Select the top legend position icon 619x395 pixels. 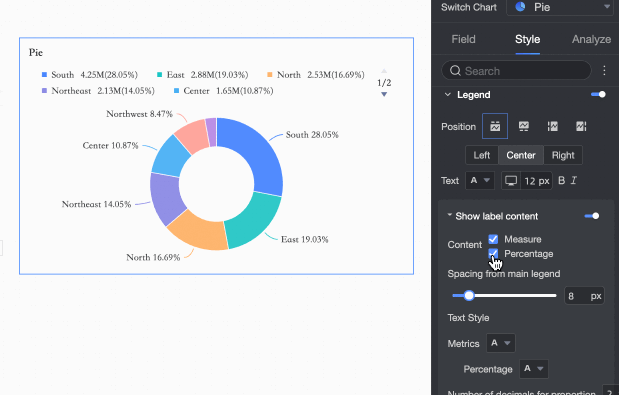click(x=495, y=126)
